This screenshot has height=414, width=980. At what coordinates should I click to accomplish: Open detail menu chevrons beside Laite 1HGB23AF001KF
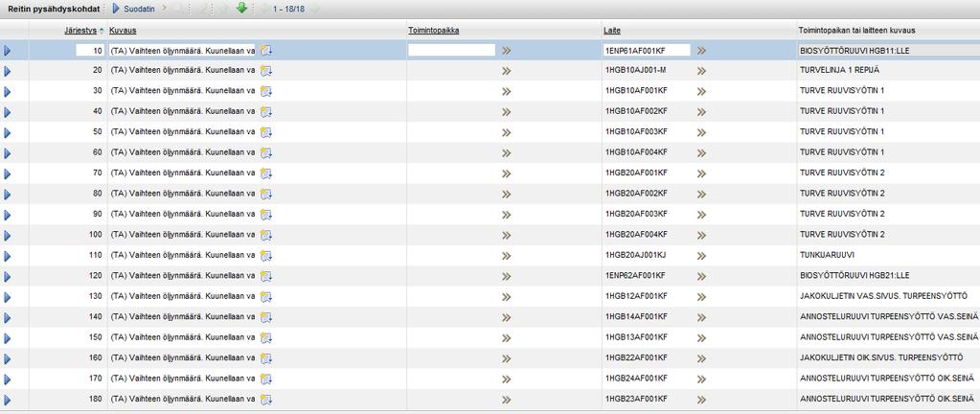tap(701, 400)
